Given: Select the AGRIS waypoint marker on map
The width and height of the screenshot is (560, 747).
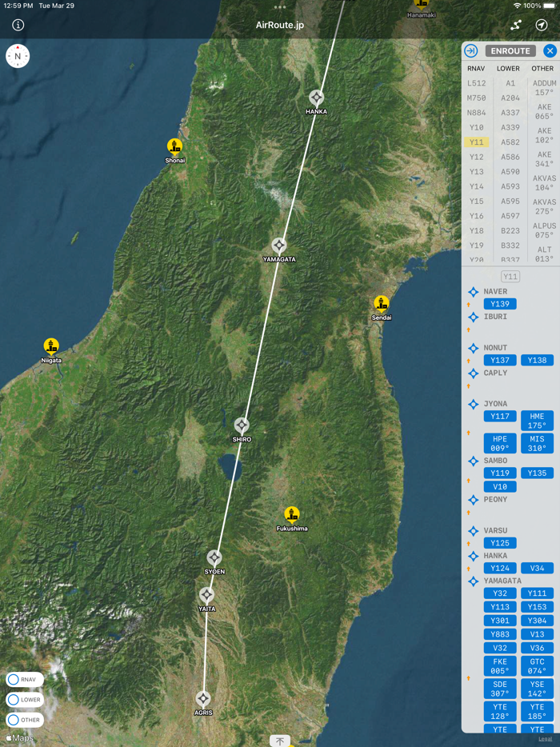Looking at the screenshot, I should coord(203,699).
